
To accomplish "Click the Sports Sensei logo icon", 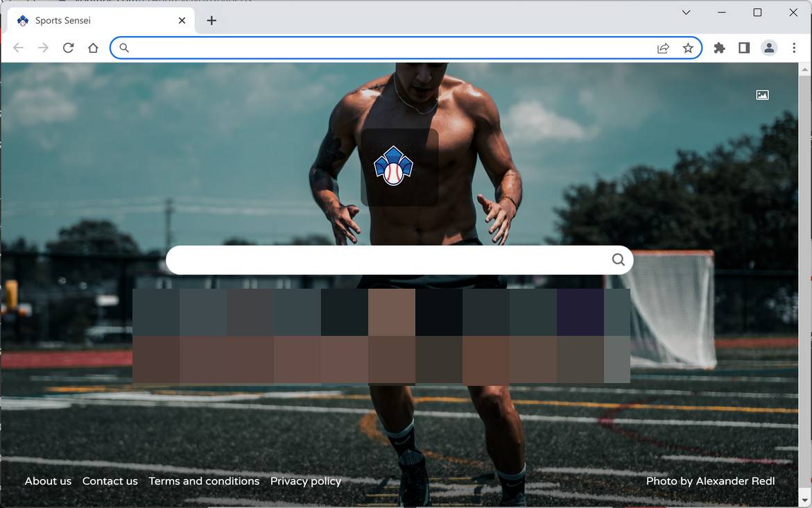I will point(395,167).
